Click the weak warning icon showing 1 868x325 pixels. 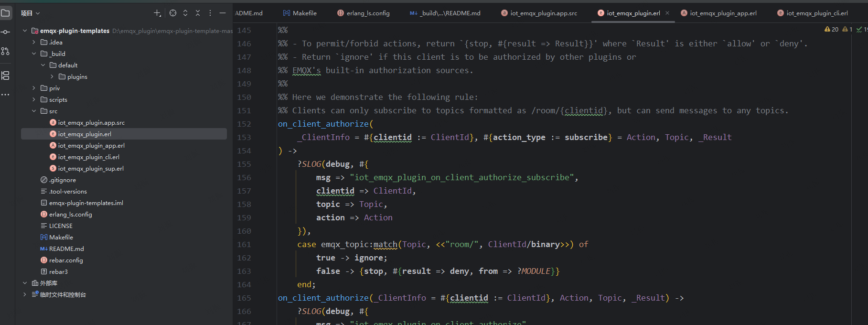847,30
